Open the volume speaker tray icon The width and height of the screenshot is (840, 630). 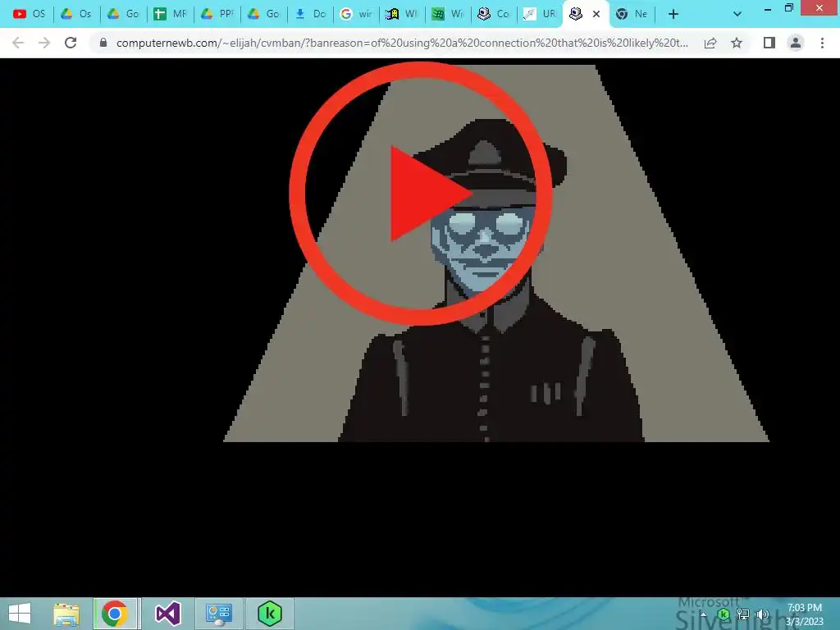click(763, 614)
